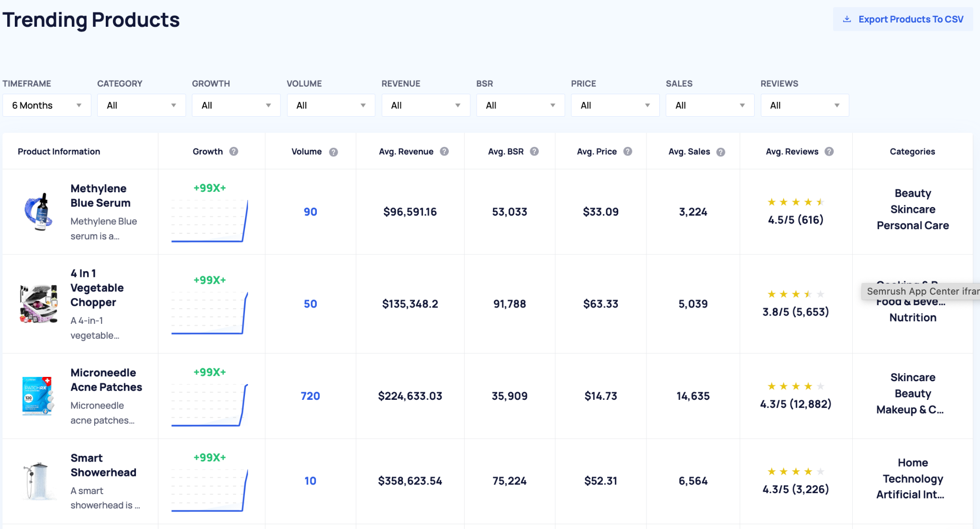The width and height of the screenshot is (980, 529).
Task: Open the Reviews filter dropdown
Action: [805, 105]
